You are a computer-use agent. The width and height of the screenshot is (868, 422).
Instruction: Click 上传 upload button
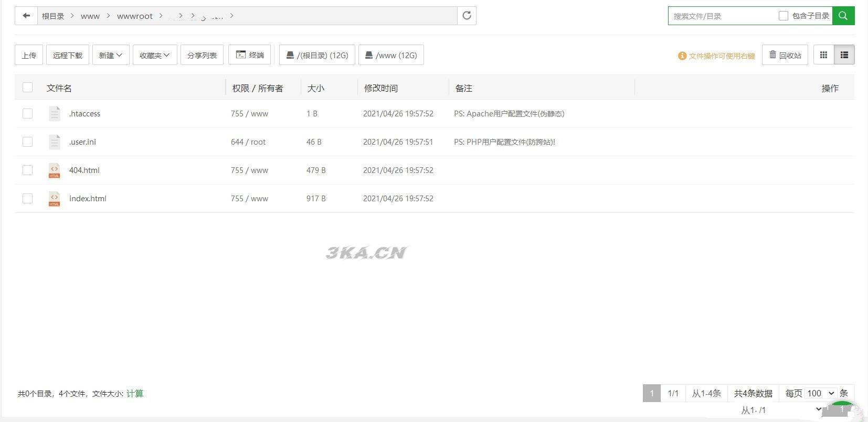pos(29,55)
